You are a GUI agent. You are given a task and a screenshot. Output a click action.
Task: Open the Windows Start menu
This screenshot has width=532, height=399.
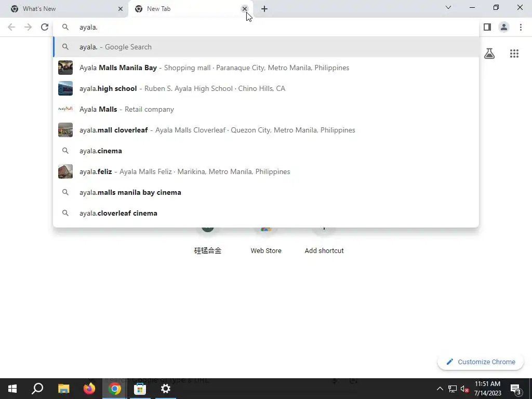[x=12, y=389]
